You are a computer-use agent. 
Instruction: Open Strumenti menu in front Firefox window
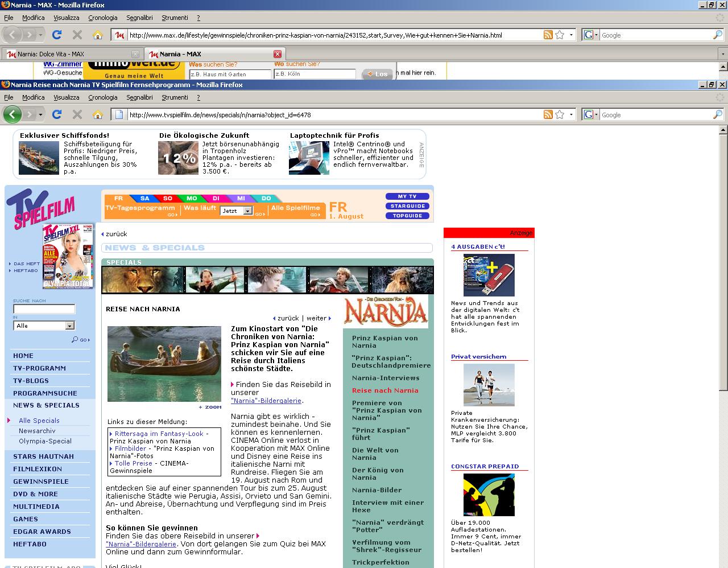175,97
